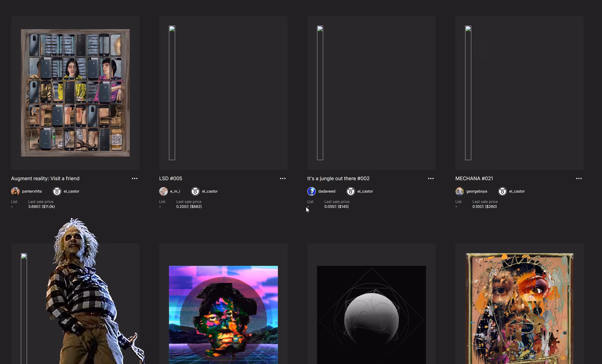602x364 pixels.
Task: Click the georgeboya creator name link
Action: click(477, 191)
